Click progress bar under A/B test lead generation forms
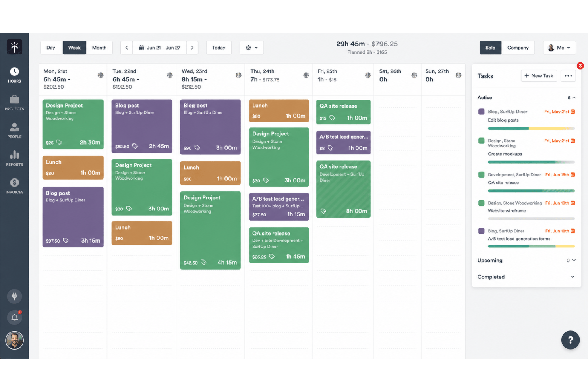The height and width of the screenshot is (392, 588). [x=531, y=246]
